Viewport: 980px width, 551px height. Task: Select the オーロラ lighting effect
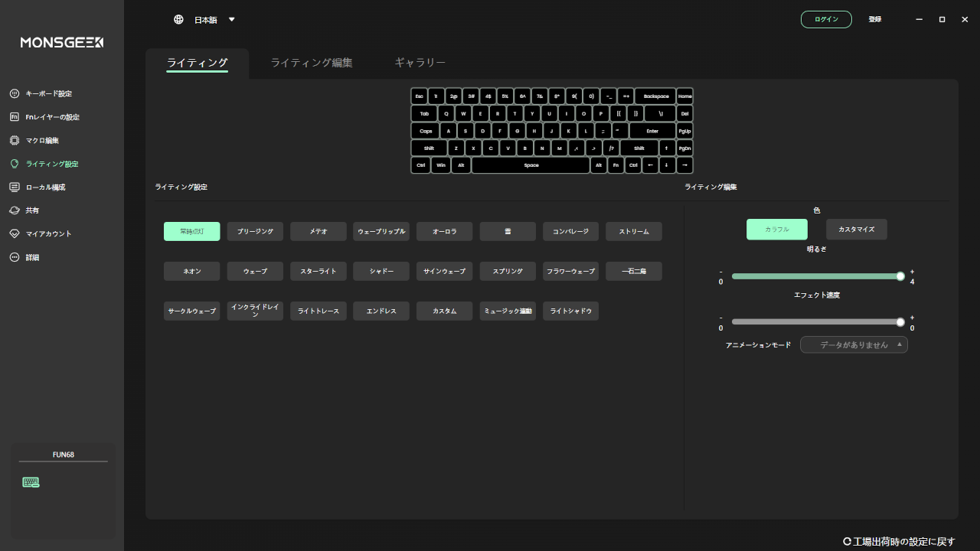pyautogui.click(x=444, y=231)
